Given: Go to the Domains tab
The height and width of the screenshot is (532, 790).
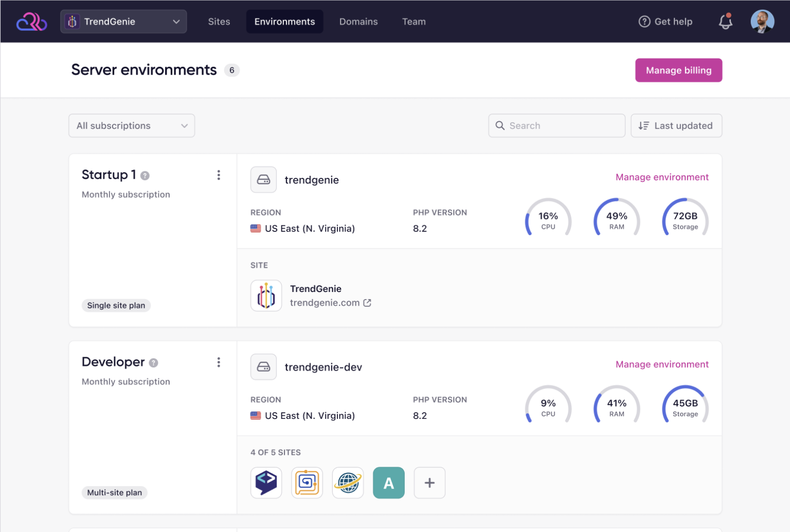Looking at the screenshot, I should (x=358, y=22).
